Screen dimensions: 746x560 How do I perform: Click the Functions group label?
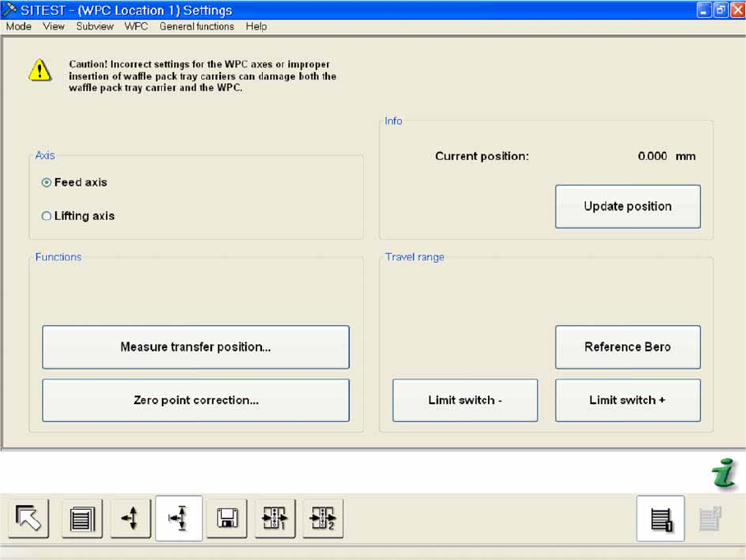click(x=58, y=257)
